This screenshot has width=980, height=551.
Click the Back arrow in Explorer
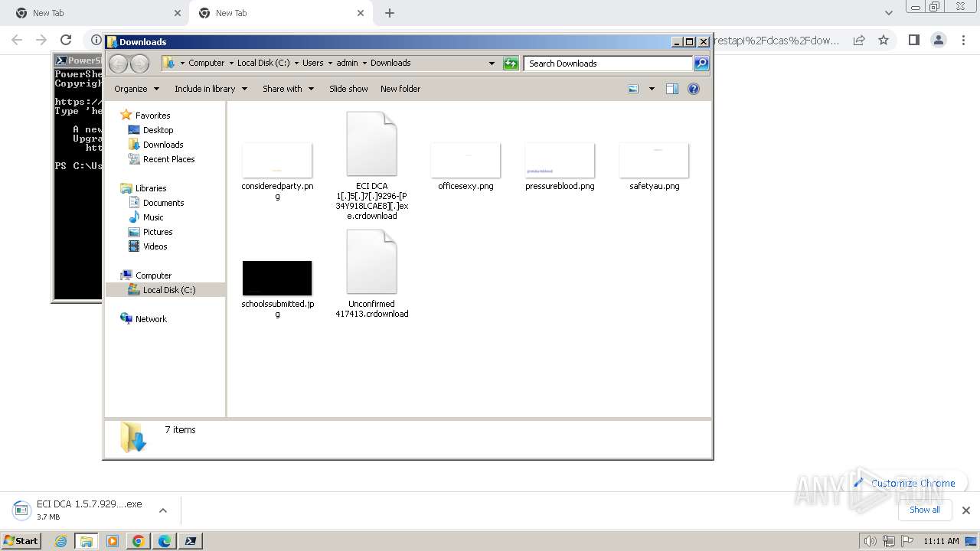click(118, 64)
